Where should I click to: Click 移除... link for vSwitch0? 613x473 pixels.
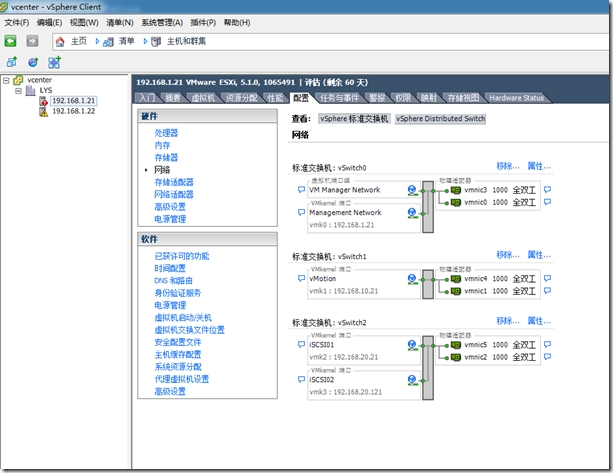[508, 166]
